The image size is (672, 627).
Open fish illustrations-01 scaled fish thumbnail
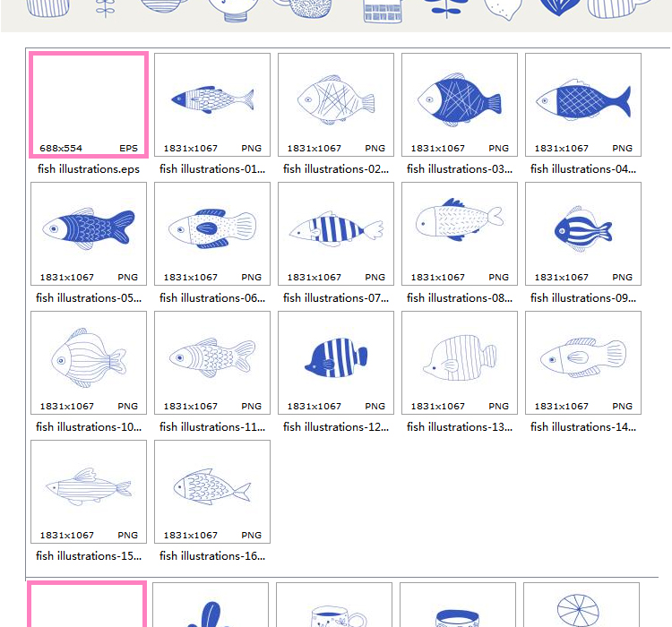click(212, 105)
